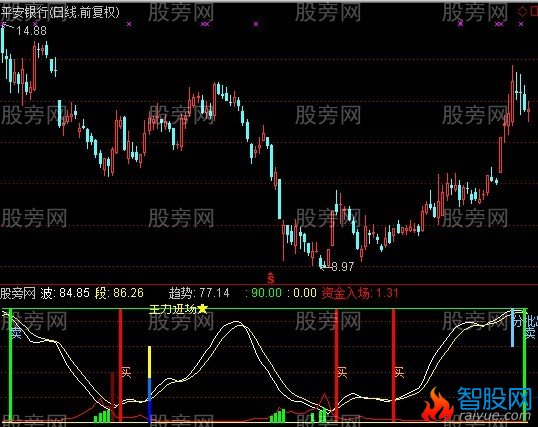This screenshot has width=538, height=427.
Task: Click the 买 label on the middle red line
Action: [342, 372]
